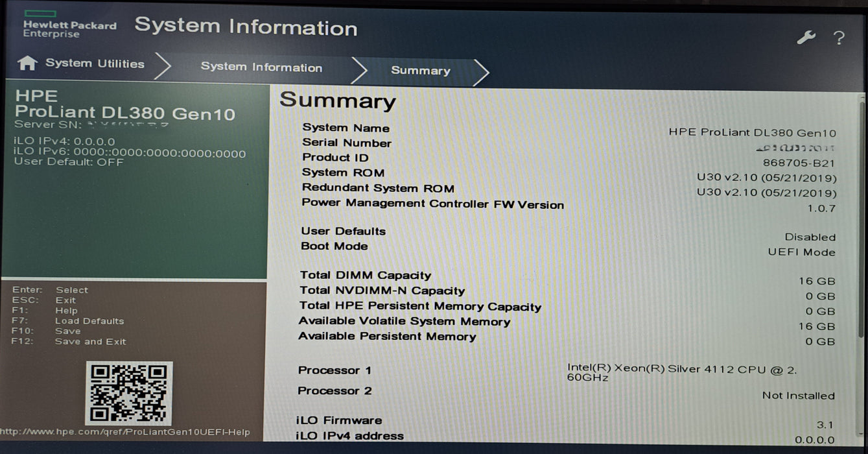Click the F12: Save and Exit shortcut
The width and height of the screenshot is (868, 454).
click(69, 342)
